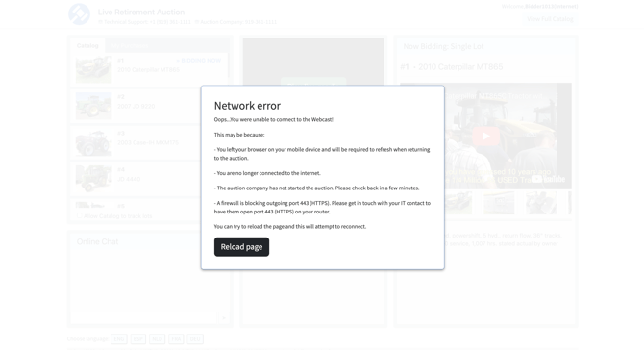Switch to the Catalog tab

pyautogui.click(x=87, y=45)
